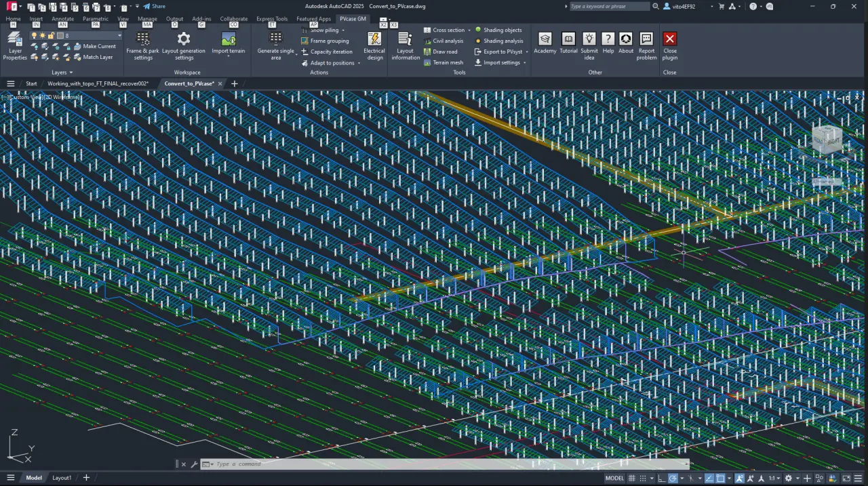Toggle polar tracking
The width and height of the screenshot is (868, 486).
(673, 478)
